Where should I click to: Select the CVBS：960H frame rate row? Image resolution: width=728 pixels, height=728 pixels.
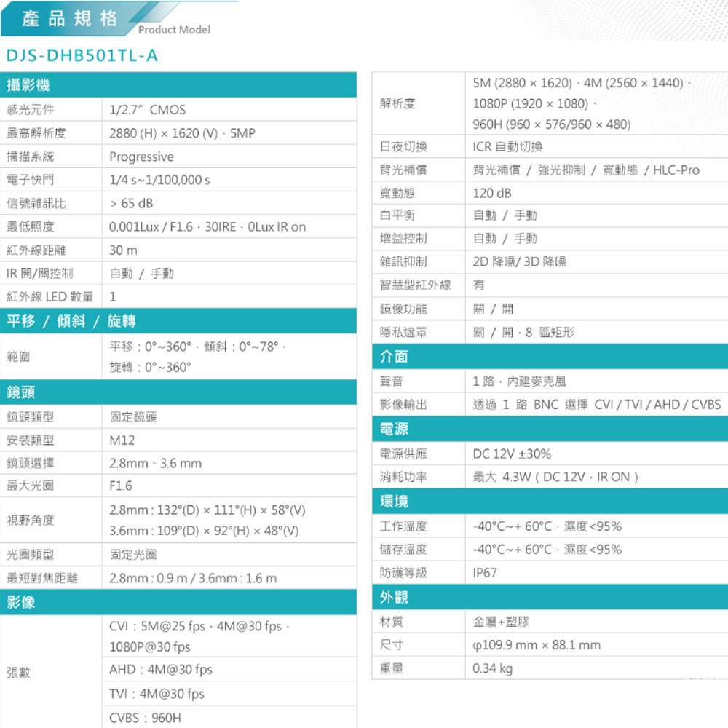[x=145, y=718]
